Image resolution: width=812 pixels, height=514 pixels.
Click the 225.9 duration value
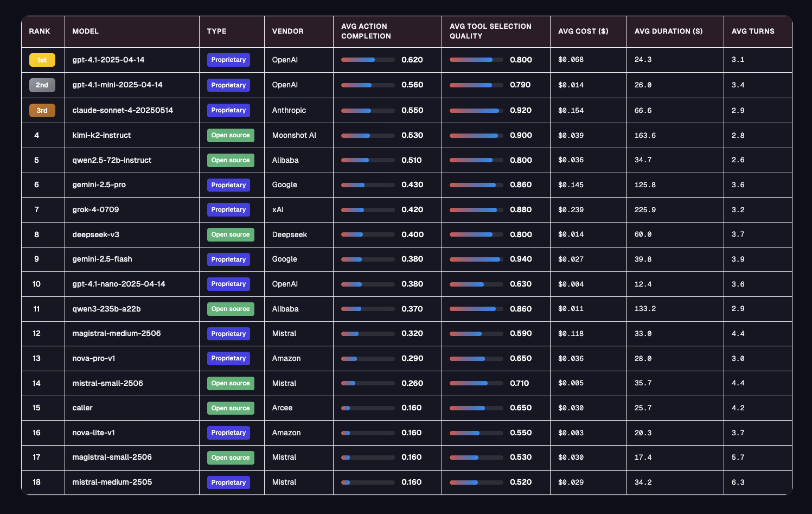click(x=645, y=210)
